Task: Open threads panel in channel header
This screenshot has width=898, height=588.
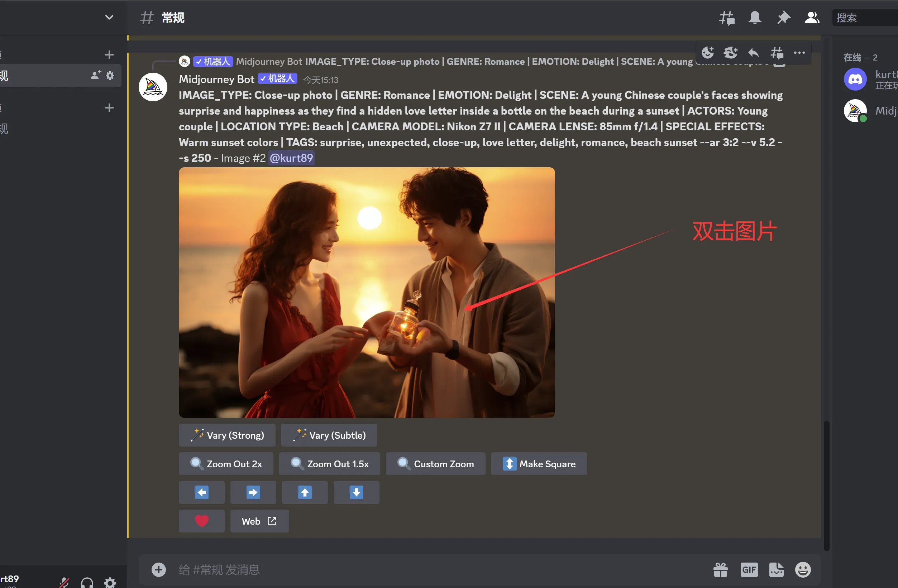Action: tap(727, 18)
